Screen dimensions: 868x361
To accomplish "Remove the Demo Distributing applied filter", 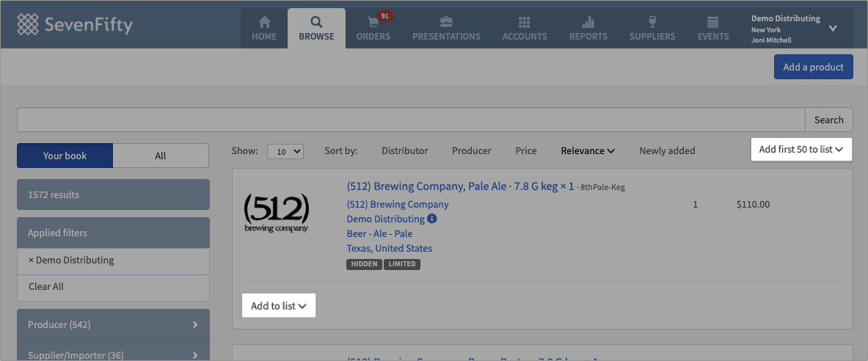I will pyautogui.click(x=32, y=260).
